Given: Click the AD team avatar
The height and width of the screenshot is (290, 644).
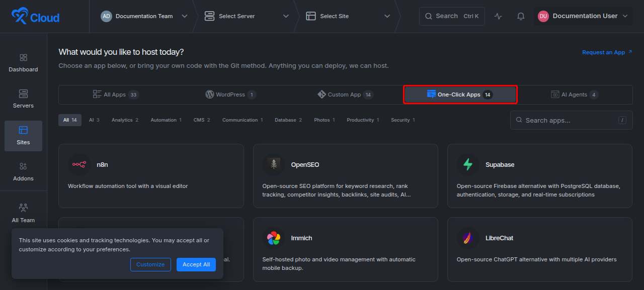Looking at the screenshot, I should click(x=106, y=16).
